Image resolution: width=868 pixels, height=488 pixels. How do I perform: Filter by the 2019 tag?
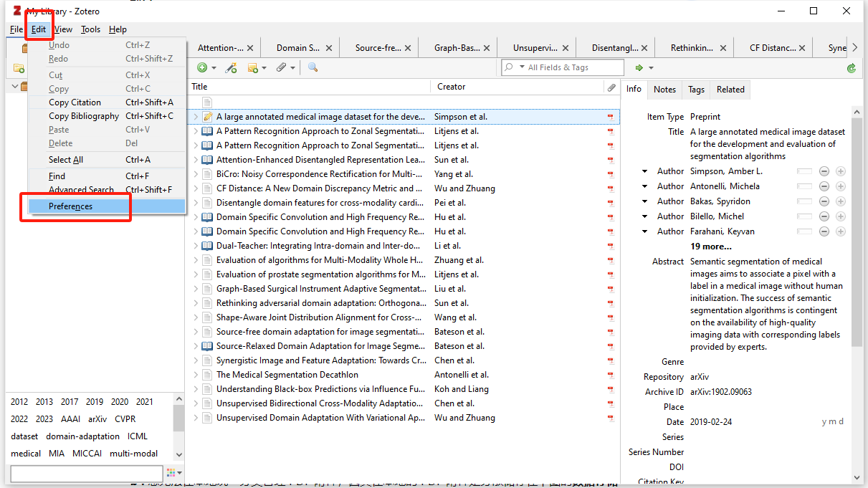(95, 402)
